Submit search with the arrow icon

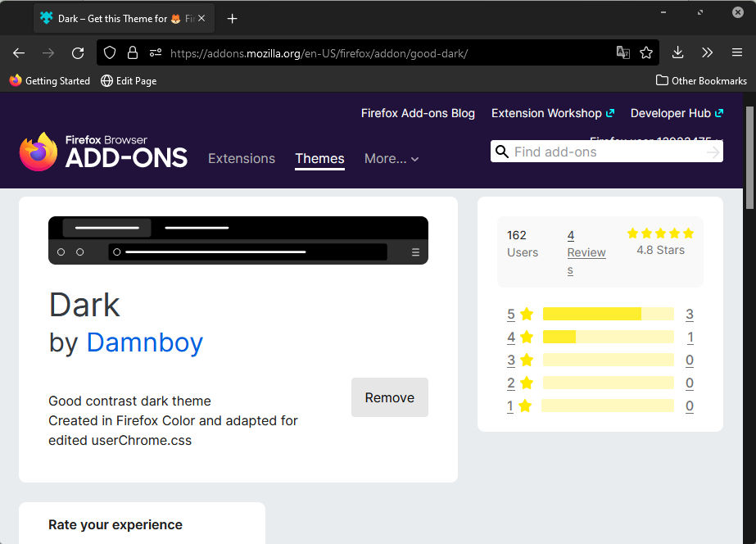[x=713, y=152]
